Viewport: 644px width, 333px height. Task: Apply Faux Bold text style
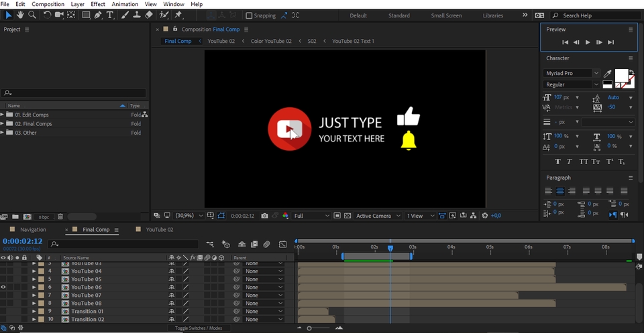[x=557, y=161]
